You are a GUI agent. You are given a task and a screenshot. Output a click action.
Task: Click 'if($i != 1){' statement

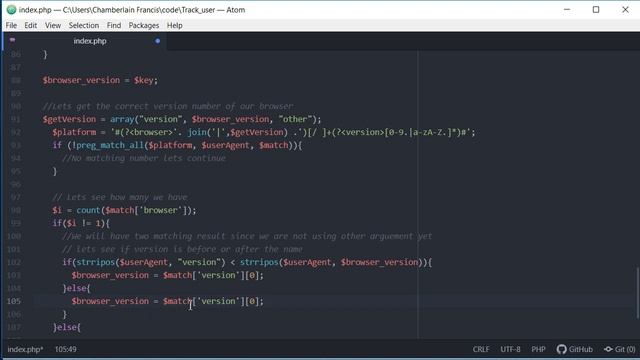tap(81, 223)
